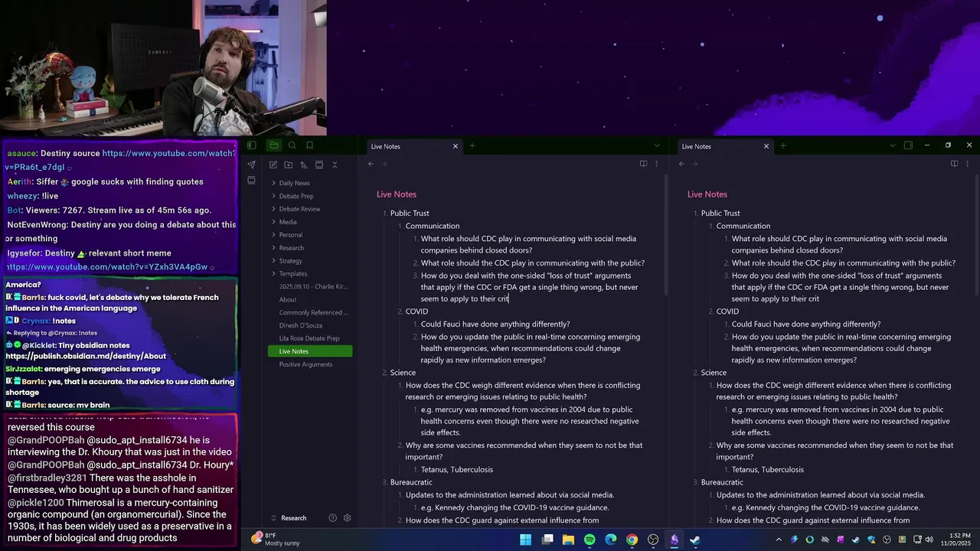The width and height of the screenshot is (980, 551).
Task: Open the Files explorer tab icon
Action: [273, 145]
